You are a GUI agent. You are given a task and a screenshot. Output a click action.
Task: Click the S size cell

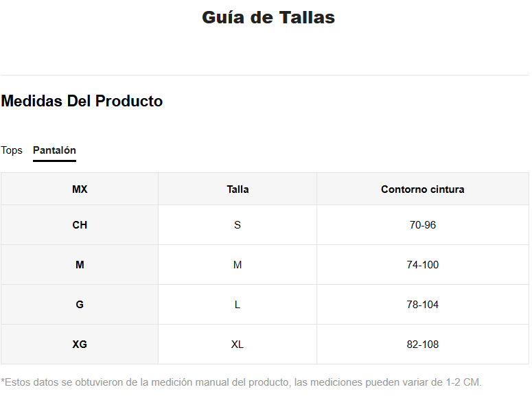(x=238, y=224)
